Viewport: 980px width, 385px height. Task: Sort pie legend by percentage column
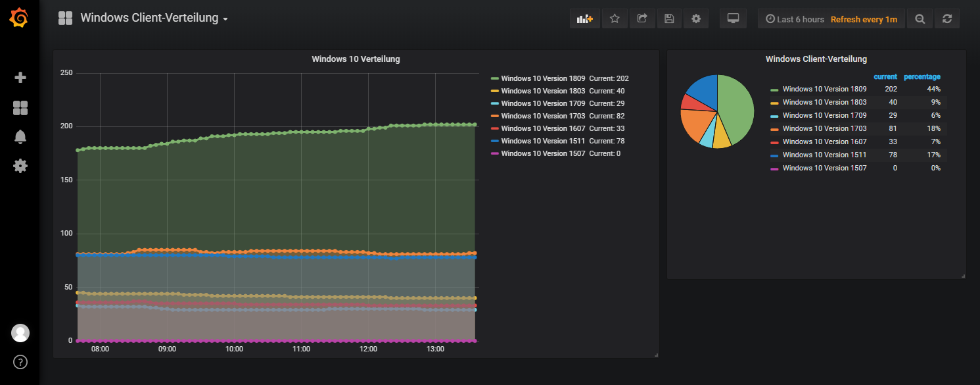click(x=922, y=77)
